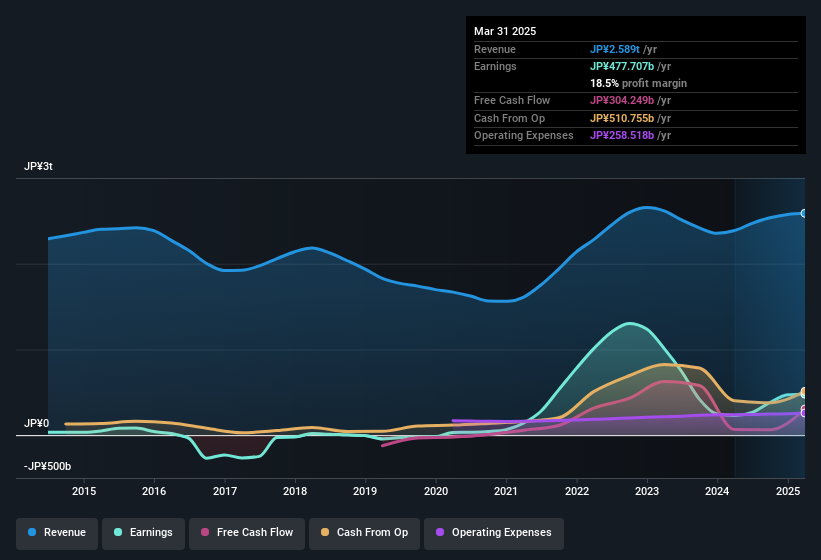The image size is (821, 560).
Task: Click the Operating Expenses tooltip row label
Action: 524,136
